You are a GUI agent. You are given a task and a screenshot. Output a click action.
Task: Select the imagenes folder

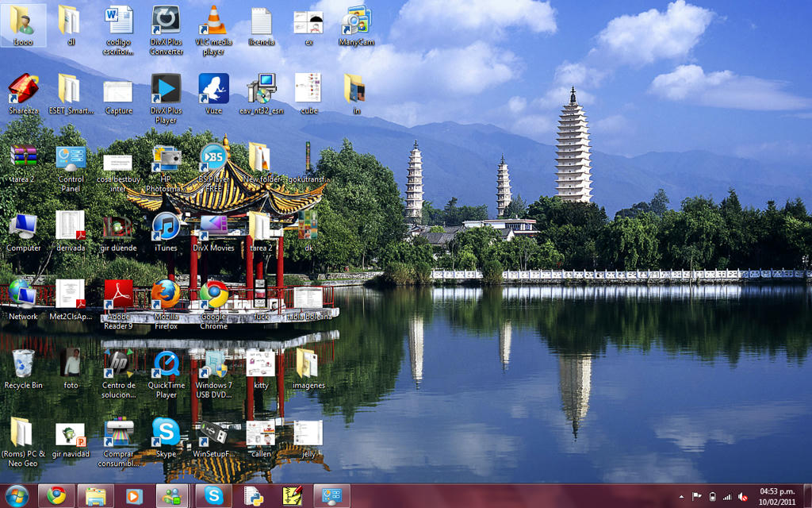tap(308, 364)
